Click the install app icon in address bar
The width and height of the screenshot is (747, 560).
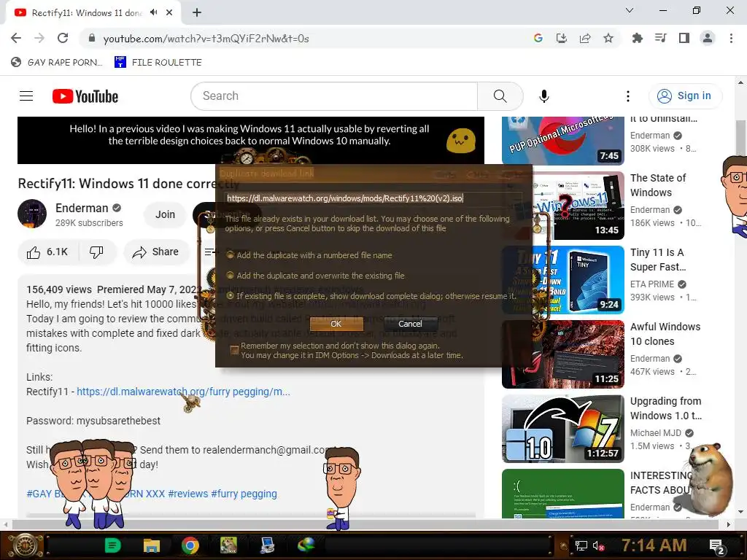click(562, 38)
